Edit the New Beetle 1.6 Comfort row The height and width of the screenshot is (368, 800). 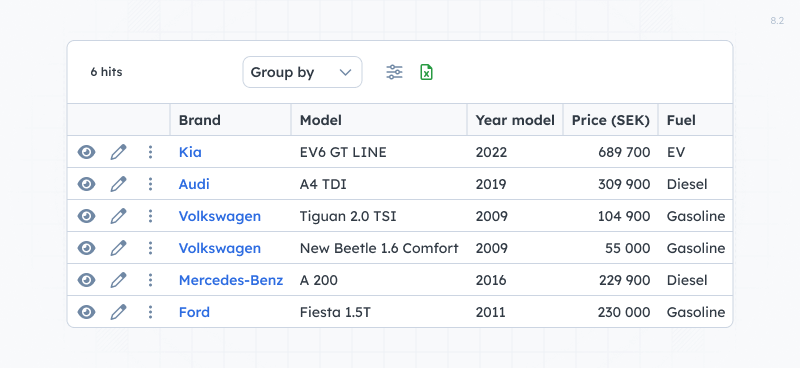[x=118, y=248]
